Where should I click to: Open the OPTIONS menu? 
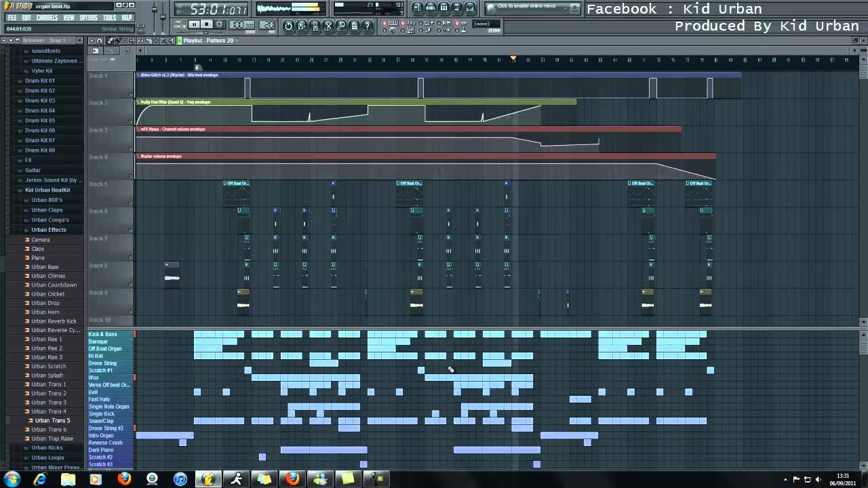89,18
